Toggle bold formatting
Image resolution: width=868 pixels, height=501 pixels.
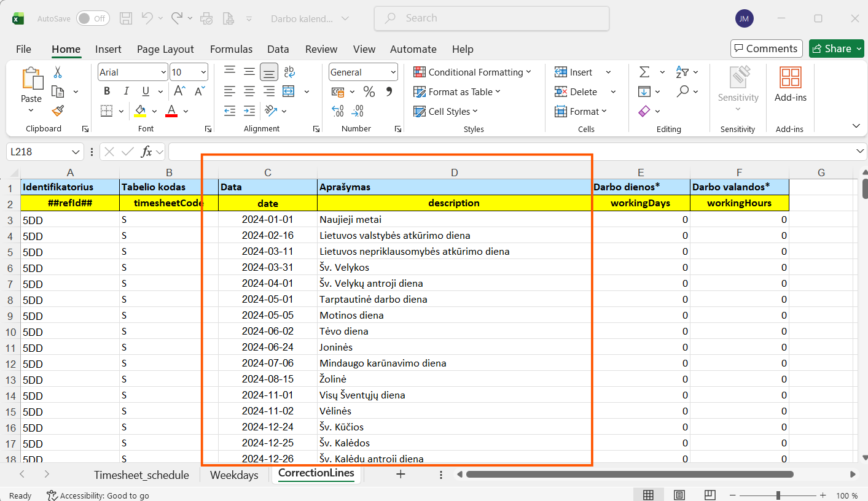107,91
